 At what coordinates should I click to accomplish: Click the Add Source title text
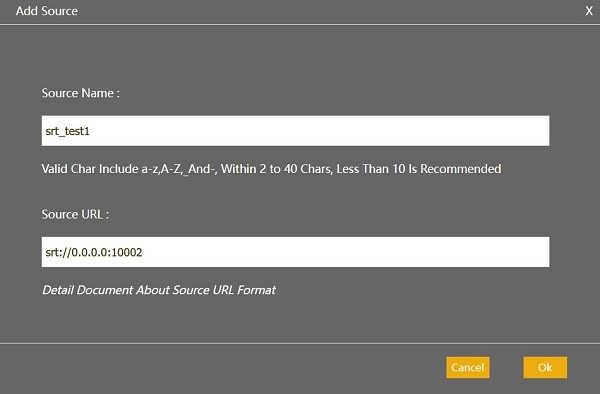(x=47, y=11)
